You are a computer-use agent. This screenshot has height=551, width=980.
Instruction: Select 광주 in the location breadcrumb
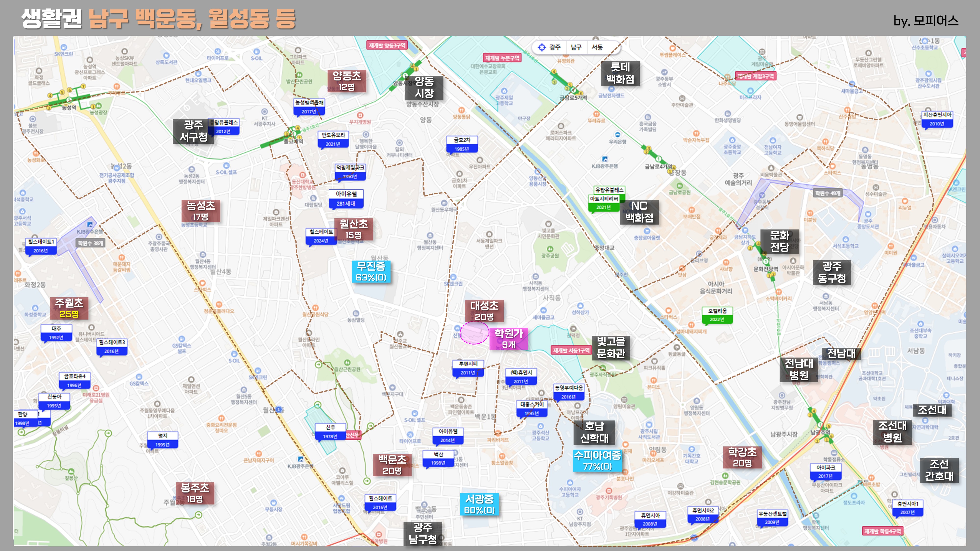tap(555, 47)
